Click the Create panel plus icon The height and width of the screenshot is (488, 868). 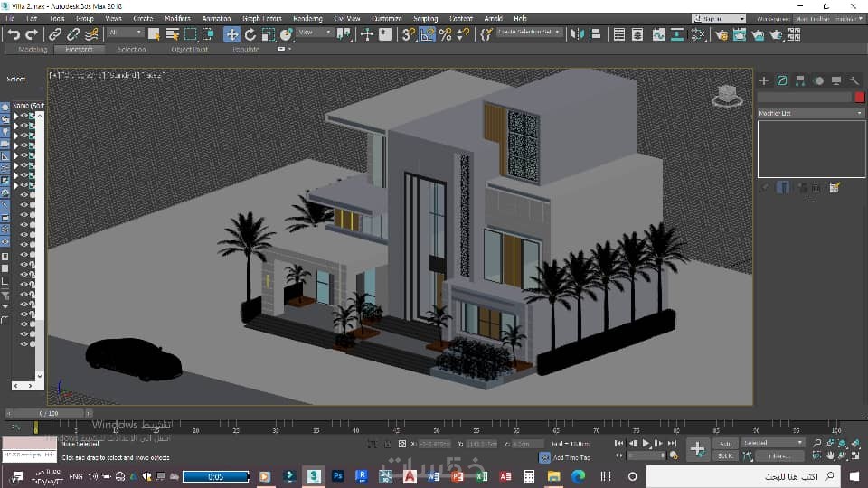point(764,80)
